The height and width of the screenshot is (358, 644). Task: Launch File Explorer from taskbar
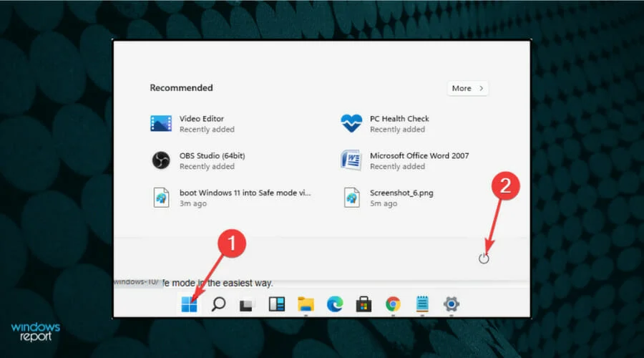(306, 304)
